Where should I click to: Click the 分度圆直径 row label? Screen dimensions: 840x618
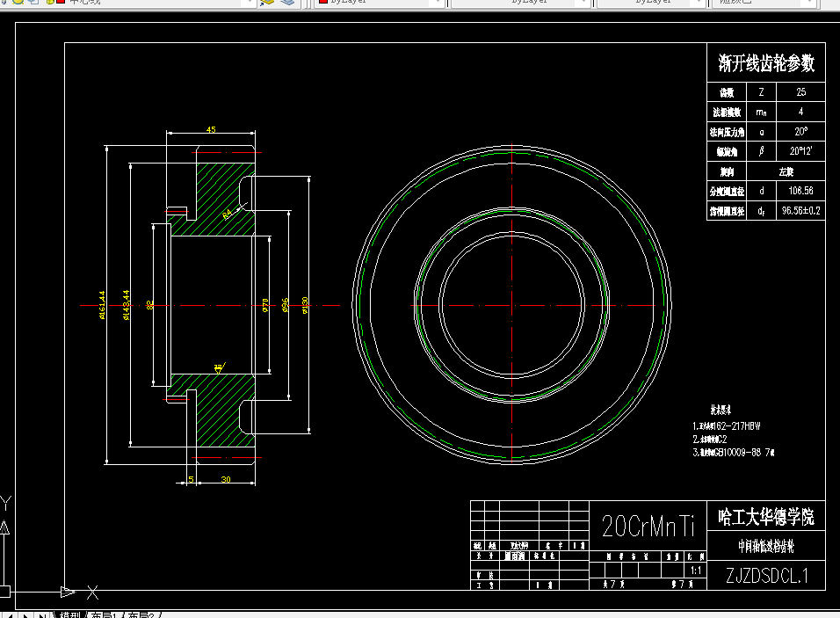pyautogui.click(x=727, y=191)
